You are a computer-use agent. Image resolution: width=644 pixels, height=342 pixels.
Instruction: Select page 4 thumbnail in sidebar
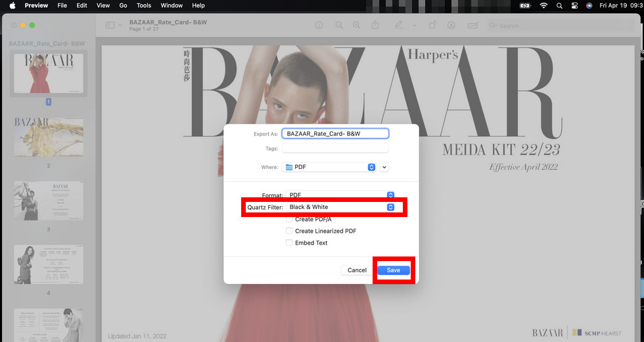click(x=49, y=264)
